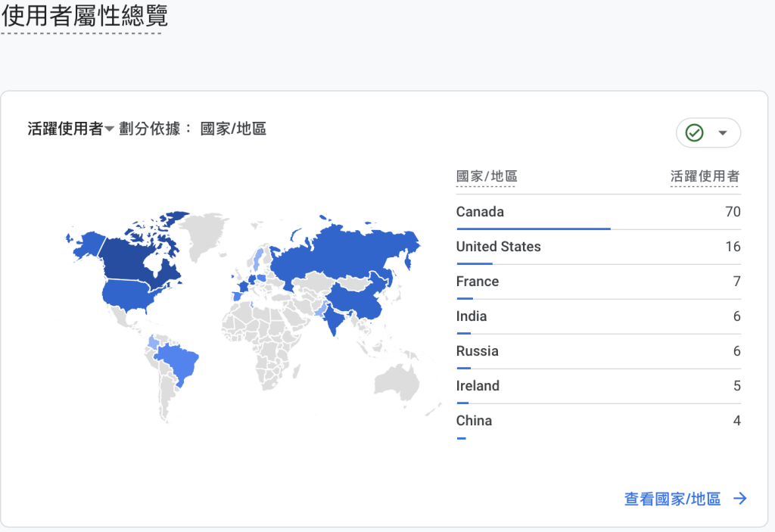Image resolution: width=775 pixels, height=532 pixels.
Task: Click the 活躍使用者 column header in table
Action: (x=705, y=177)
